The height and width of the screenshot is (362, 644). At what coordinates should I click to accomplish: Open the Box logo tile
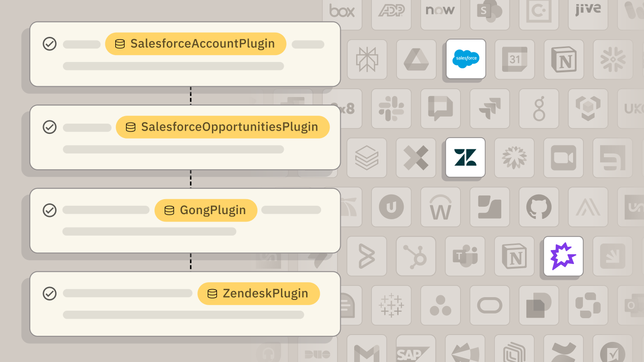[342, 11]
